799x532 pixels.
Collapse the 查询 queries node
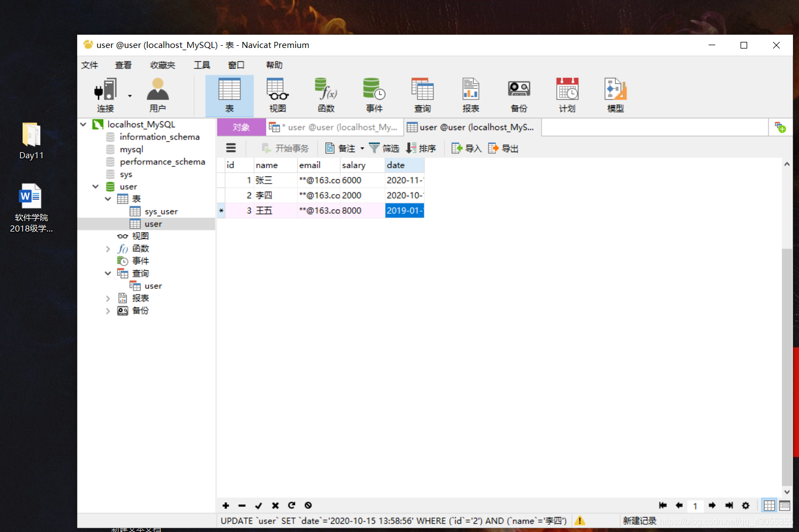coord(108,273)
